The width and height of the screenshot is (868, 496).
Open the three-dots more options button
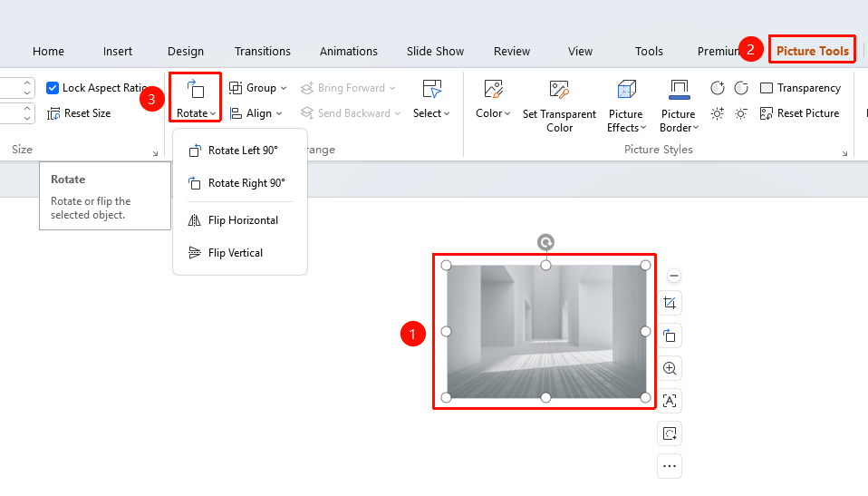coord(670,466)
